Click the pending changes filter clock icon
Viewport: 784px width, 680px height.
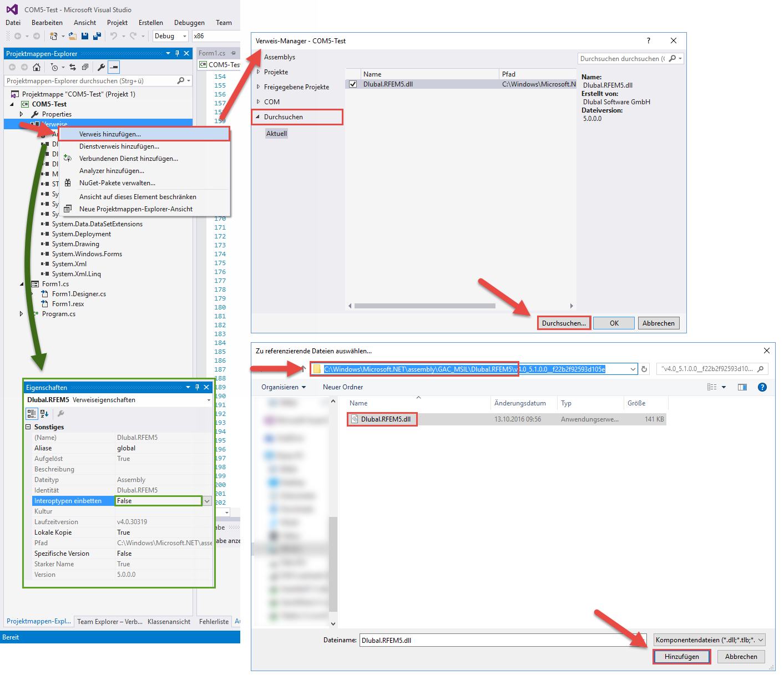click(x=54, y=67)
